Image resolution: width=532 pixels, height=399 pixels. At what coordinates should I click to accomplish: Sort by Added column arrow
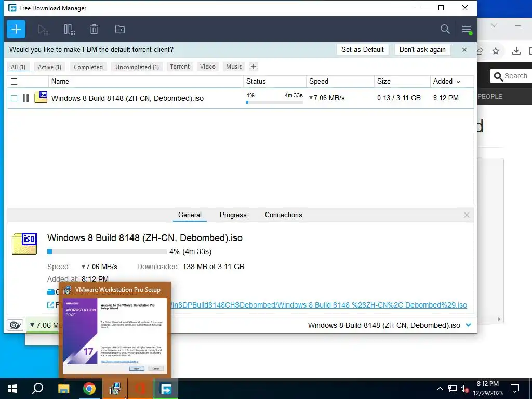pyautogui.click(x=458, y=82)
